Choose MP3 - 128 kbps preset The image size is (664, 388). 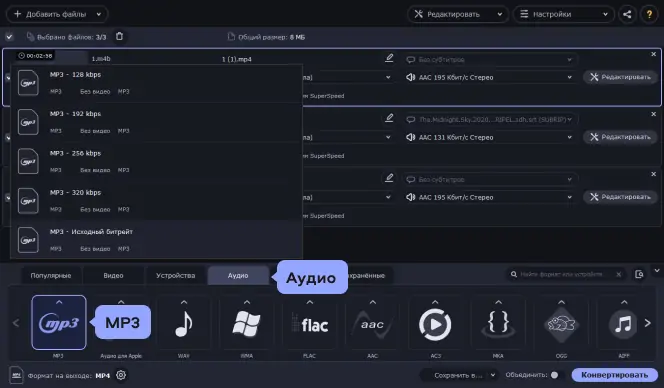pos(156,83)
